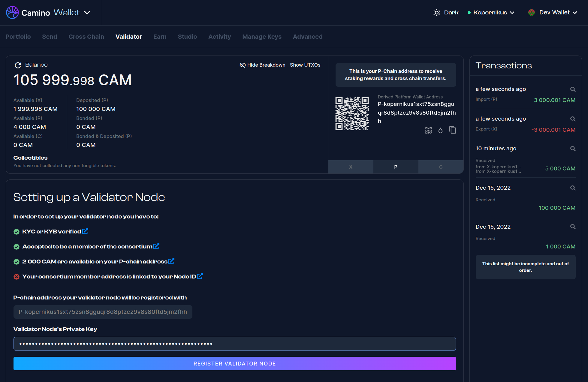
Task: Open the external link next to KYC or KYB verified
Action: 85,231
